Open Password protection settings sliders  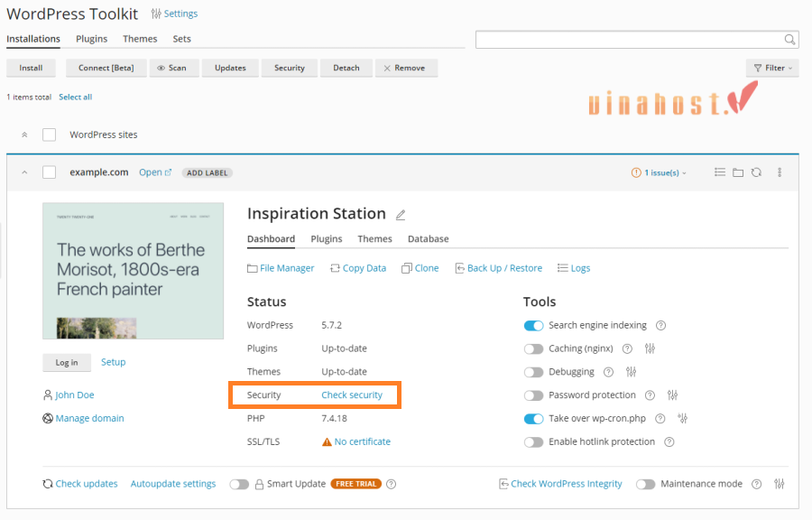pyautogui.click(x=672, y=395)
